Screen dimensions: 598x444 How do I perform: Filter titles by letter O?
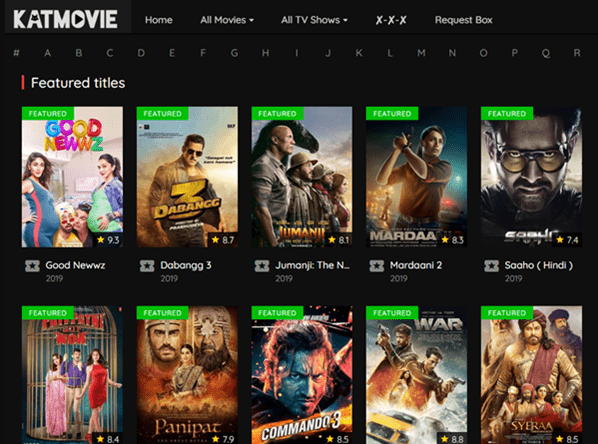point(484,53)
